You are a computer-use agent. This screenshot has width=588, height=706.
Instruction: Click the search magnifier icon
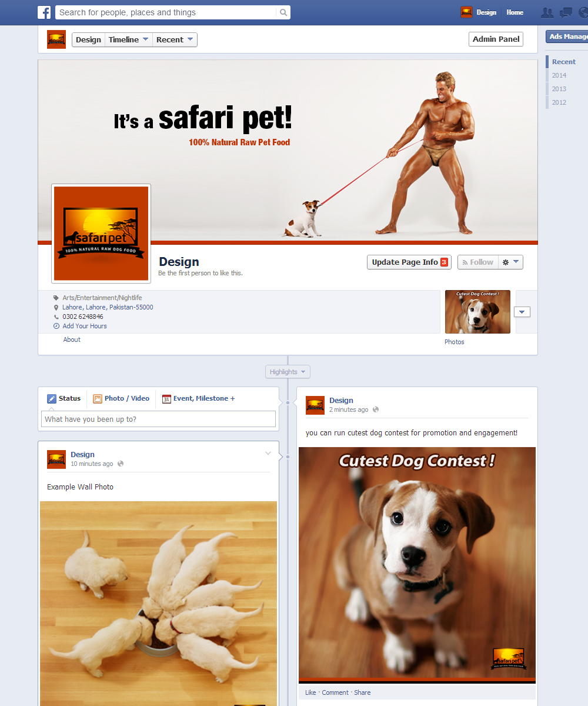283,12
